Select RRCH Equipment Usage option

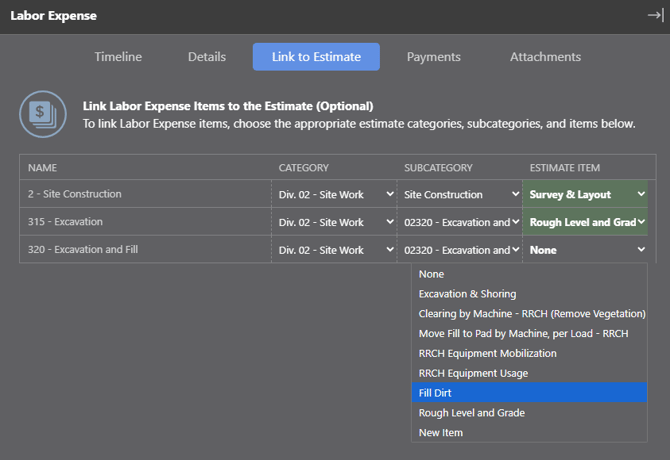click(529, 373)
